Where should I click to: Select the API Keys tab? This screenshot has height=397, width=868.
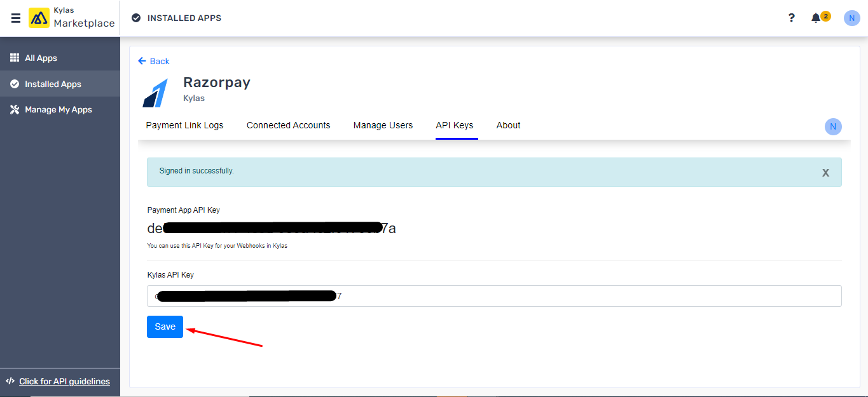coord(455,125)
